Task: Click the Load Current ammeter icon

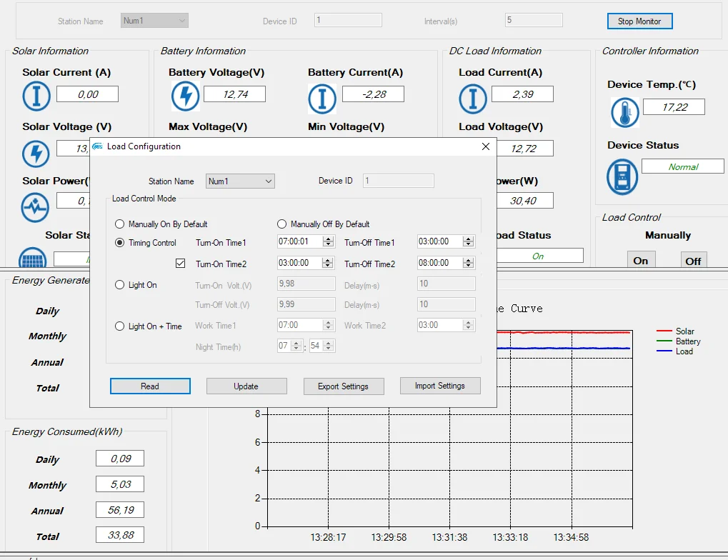Action: 472,99
